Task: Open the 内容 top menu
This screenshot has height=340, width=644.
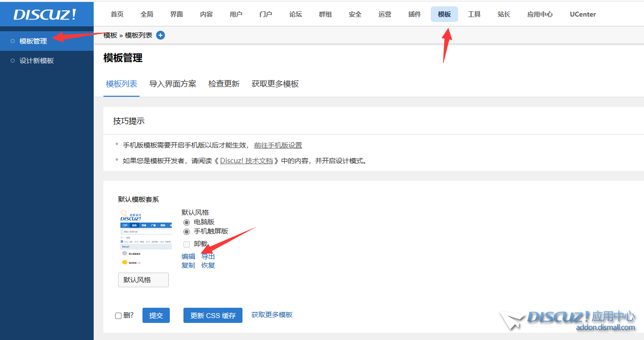Action: (206, 14)
